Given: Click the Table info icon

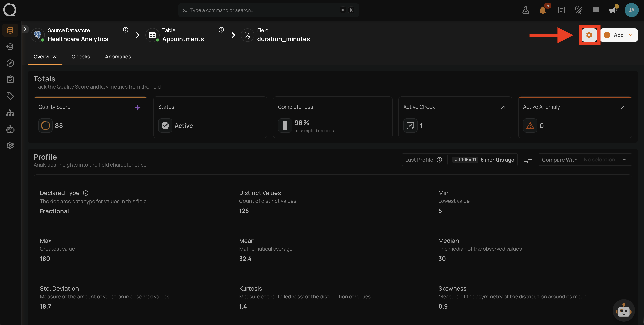Looking at the screenshot, I should (221, 30).
